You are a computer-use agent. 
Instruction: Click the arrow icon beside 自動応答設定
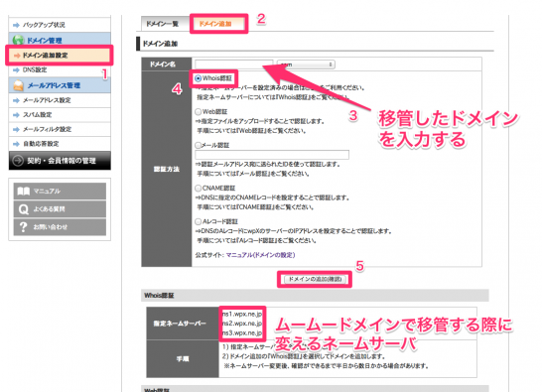(16, 144)
